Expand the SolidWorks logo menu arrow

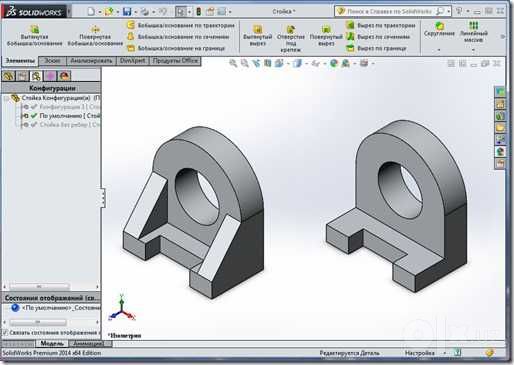pos(69,12)
